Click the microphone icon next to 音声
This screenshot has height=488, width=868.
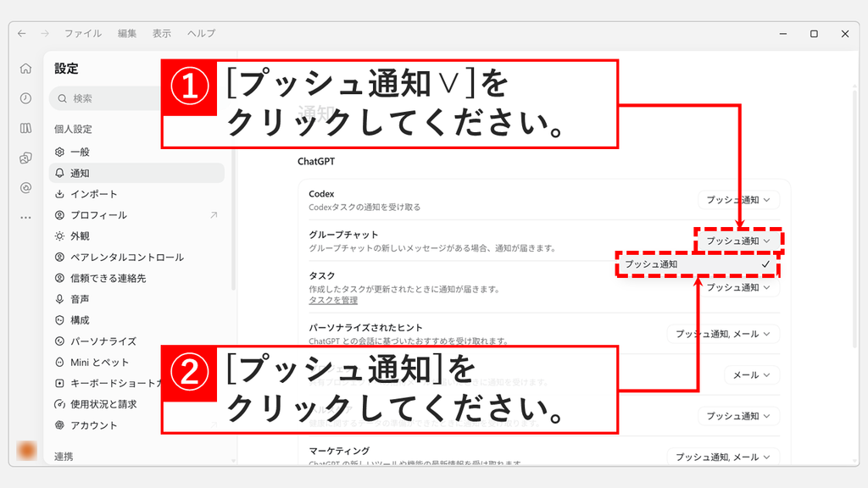[60, 299]
